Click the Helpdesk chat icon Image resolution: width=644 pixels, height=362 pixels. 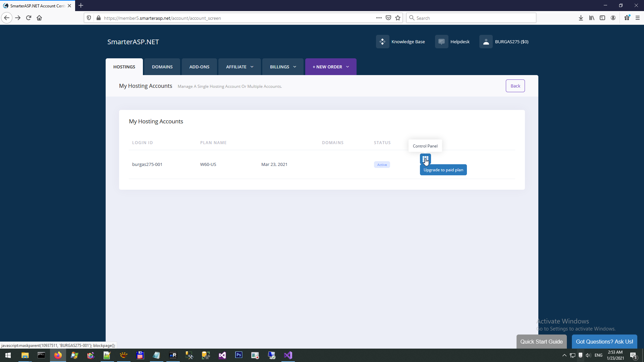(441, 42)
